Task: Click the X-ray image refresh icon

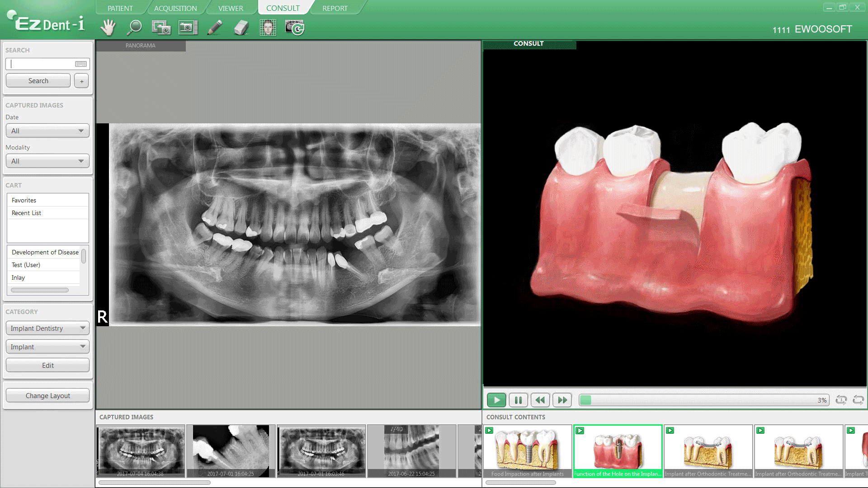Action: [x=295, y=28]
